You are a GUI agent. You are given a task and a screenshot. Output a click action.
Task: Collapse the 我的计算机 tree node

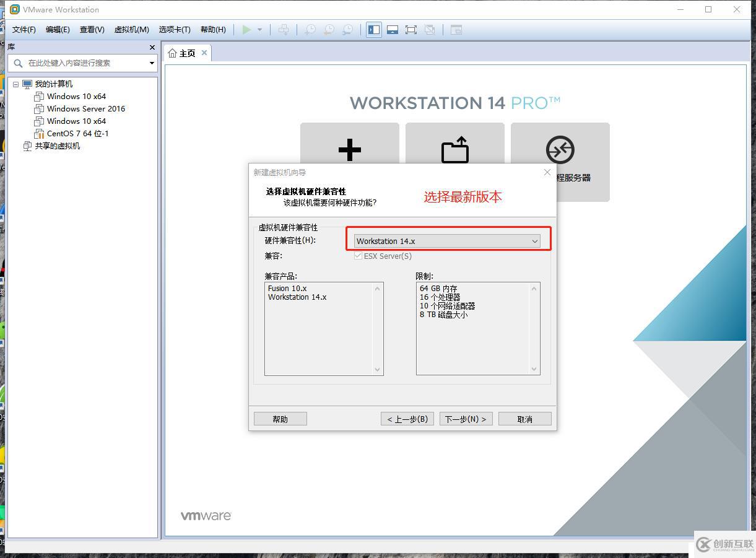pyautogui.click(x=15, y=84)
